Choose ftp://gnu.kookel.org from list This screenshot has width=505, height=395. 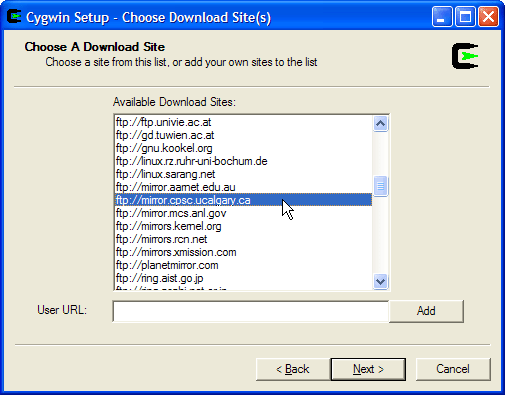[x=243, y=148]
